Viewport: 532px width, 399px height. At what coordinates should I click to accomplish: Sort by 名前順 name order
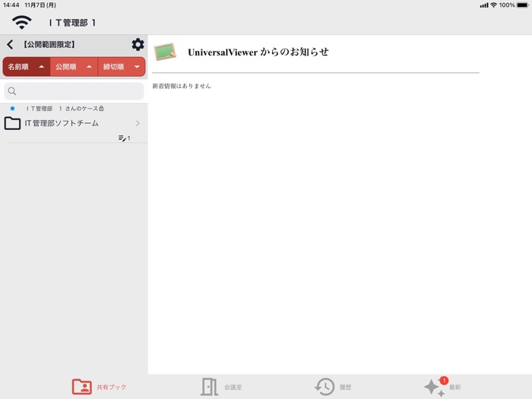(27, 67)
